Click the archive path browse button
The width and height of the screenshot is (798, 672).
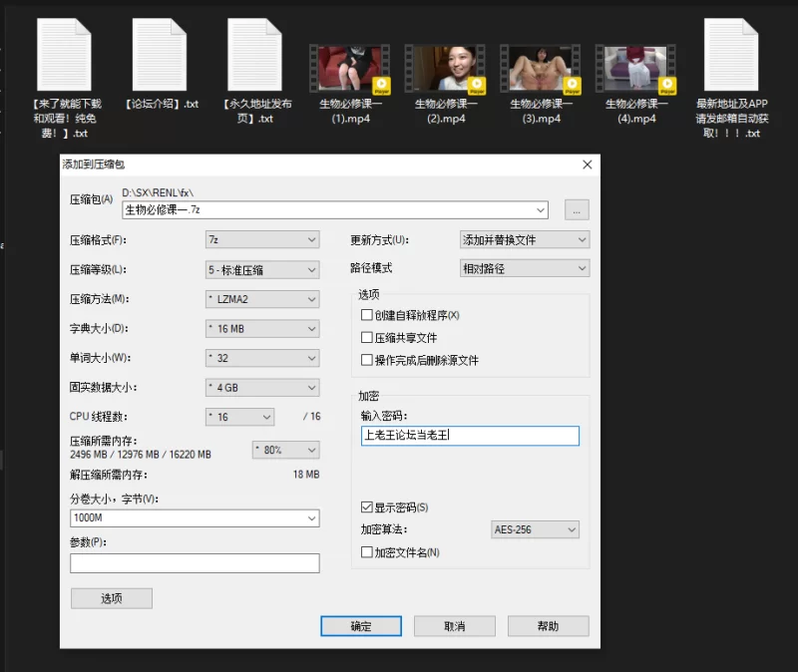coord(577,209)
